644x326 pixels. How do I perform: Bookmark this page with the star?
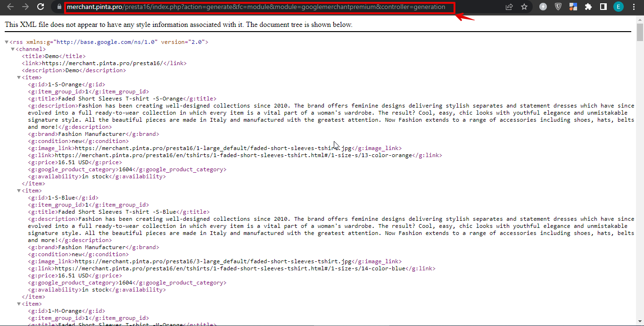click(524, 7)
